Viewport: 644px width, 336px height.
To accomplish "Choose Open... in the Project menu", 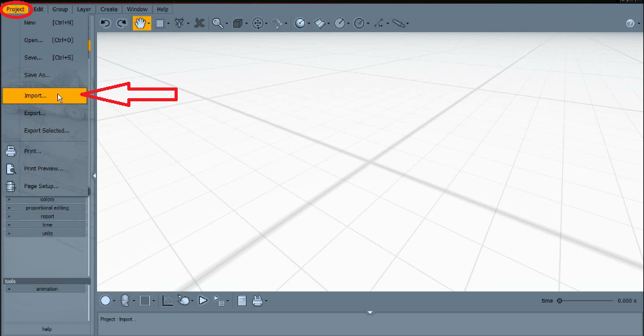I will click(45, 40).
